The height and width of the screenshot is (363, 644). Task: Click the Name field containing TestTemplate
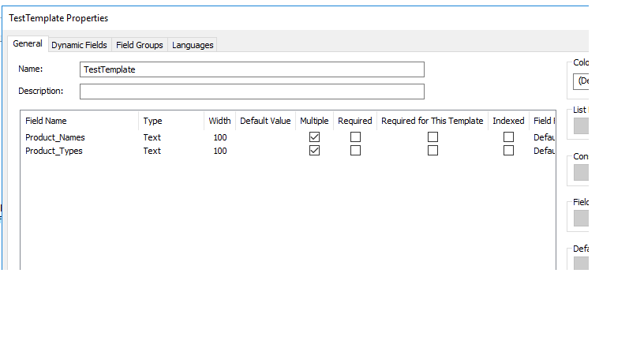[252, 69]
